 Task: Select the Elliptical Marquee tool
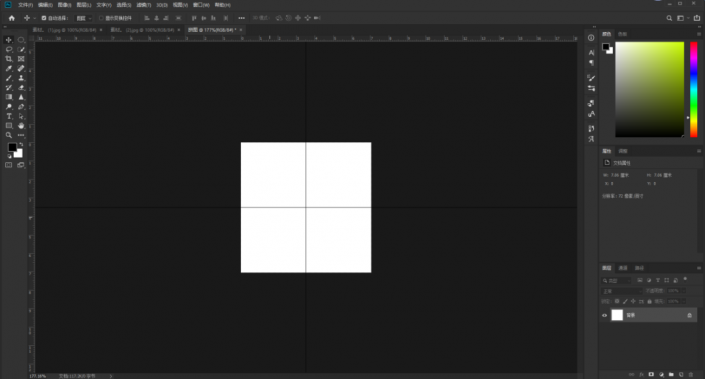21,40
